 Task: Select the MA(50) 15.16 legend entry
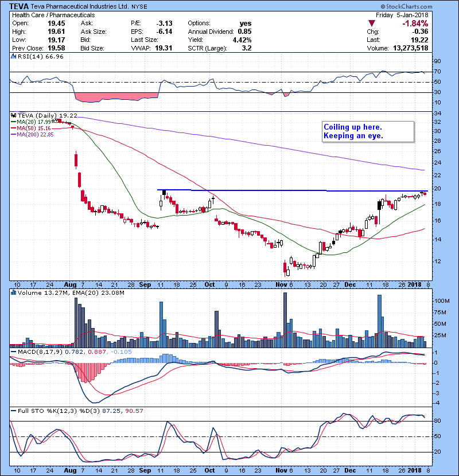click(31, 128)
